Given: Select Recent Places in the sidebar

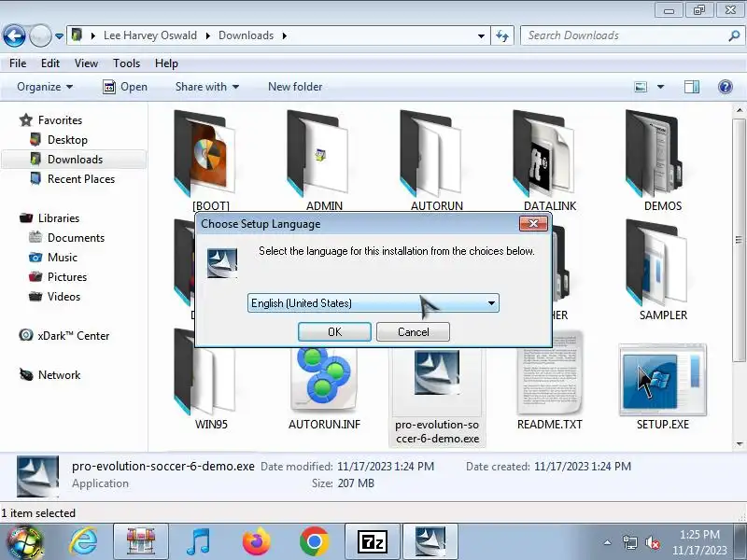Looking at the screenshot, I should click(81, 178).
